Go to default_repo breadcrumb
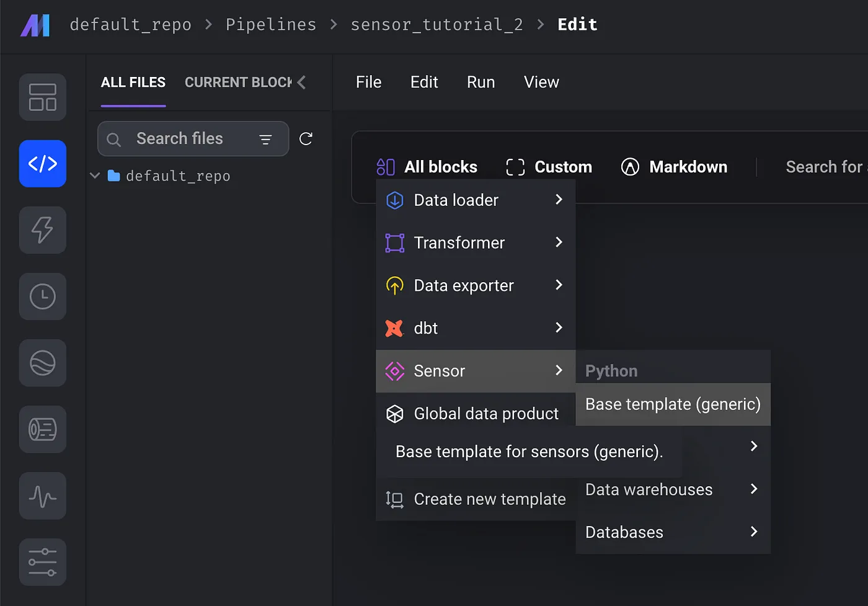 (131, 25)
